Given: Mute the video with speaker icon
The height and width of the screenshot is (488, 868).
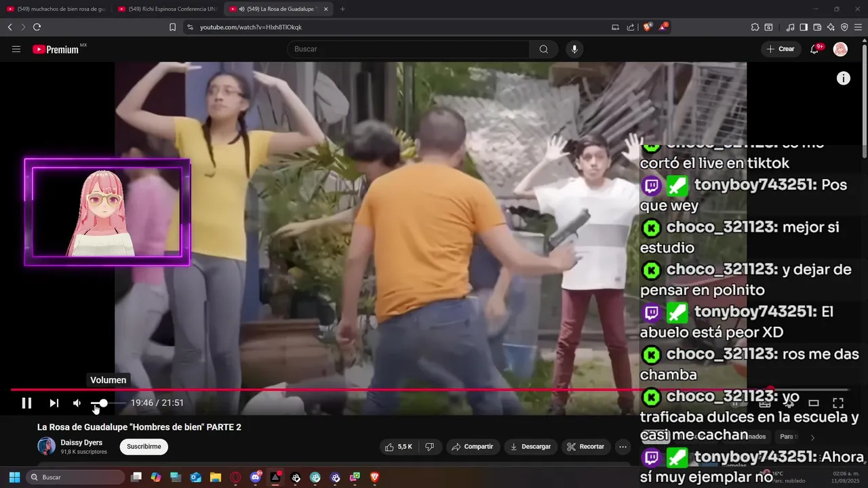Looking at the screenshot, I should point(77,403).
